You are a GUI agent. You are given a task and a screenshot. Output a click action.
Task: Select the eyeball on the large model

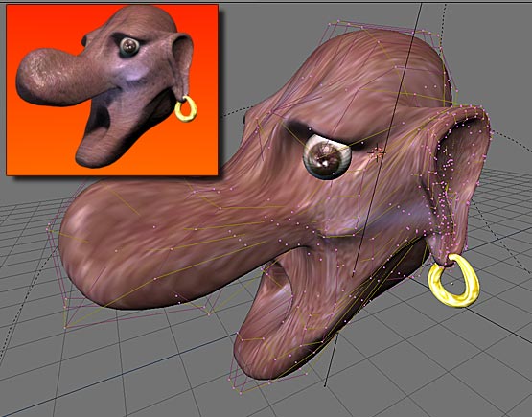click(327, 157)
